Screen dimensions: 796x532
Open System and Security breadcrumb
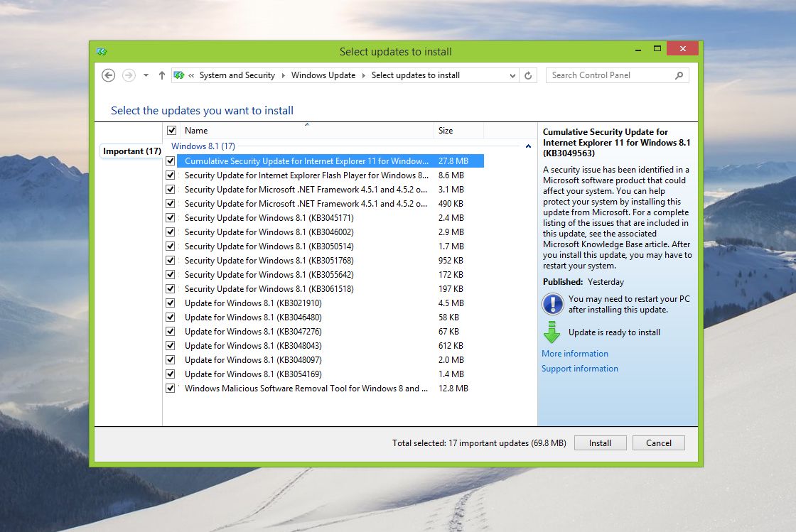tap(237, 75)
